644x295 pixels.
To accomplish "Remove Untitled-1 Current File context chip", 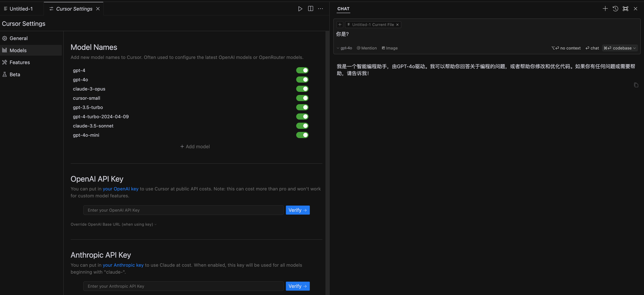I will (397, 24).
